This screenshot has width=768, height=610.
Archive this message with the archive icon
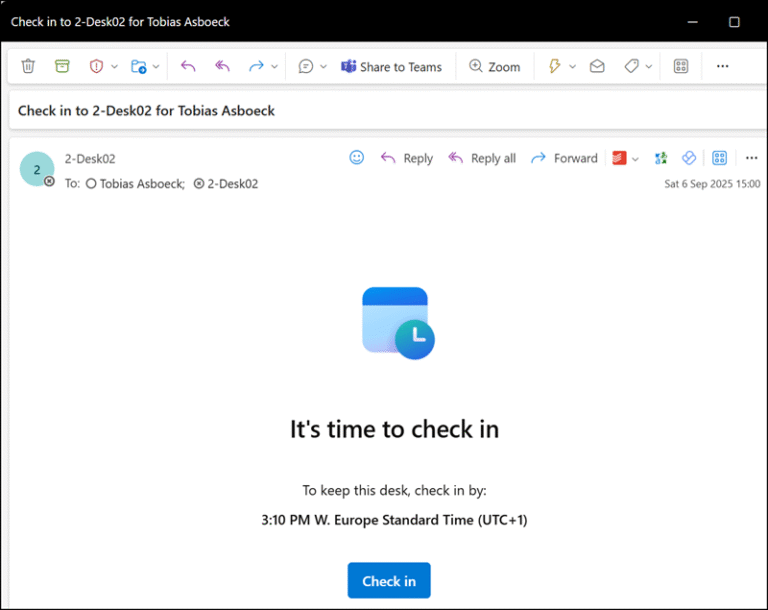click(62, 66)
